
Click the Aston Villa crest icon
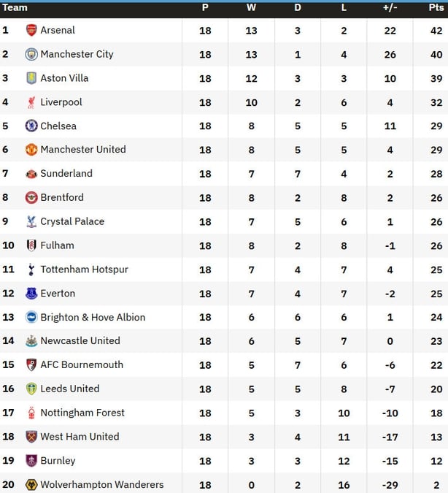tap(31, 78)
